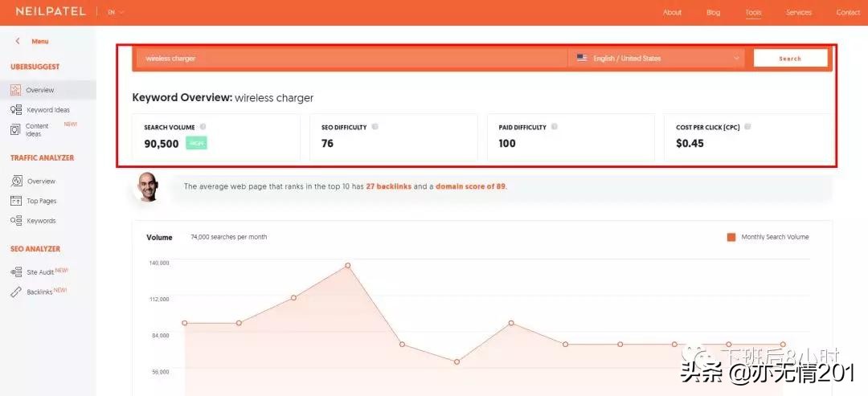Click the HIGH badge next to 90,500

(x=197, y=143)
